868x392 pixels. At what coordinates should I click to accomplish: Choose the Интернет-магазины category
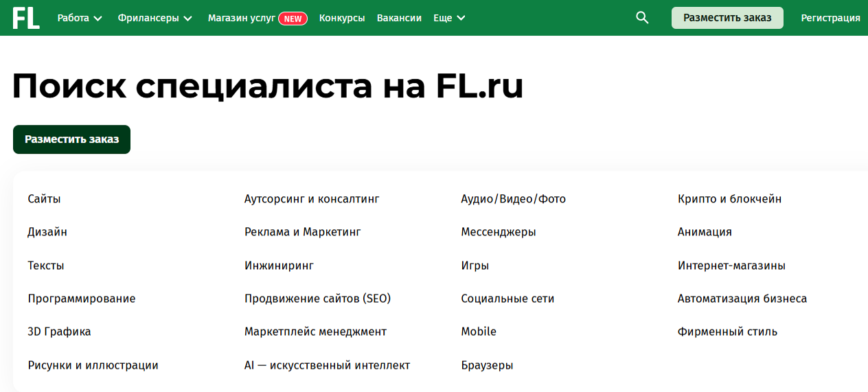(x=731, y=266)
